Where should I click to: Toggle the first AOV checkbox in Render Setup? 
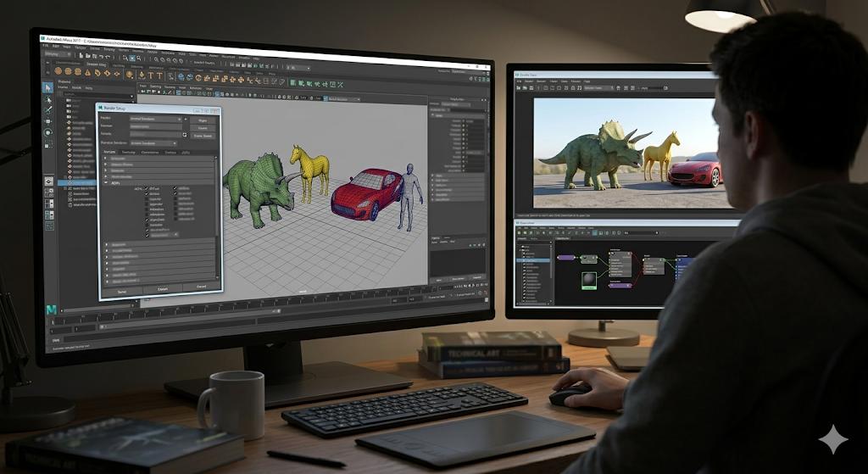click(147, 188)
